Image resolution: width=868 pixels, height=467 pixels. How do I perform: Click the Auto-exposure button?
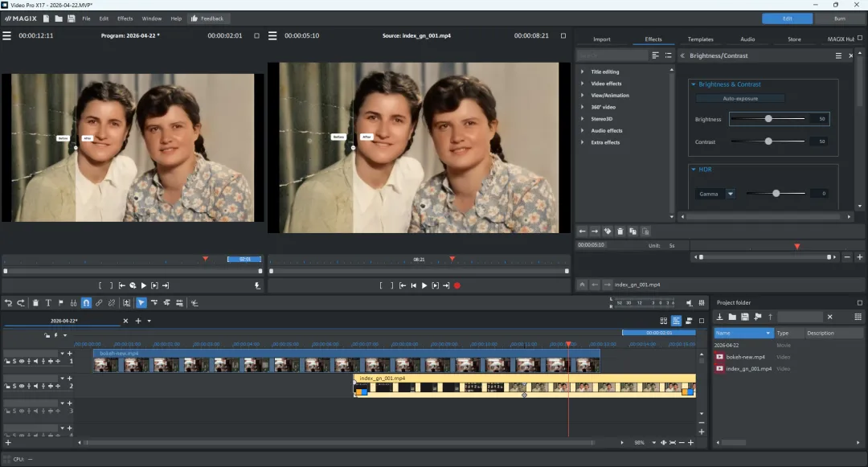739,99
